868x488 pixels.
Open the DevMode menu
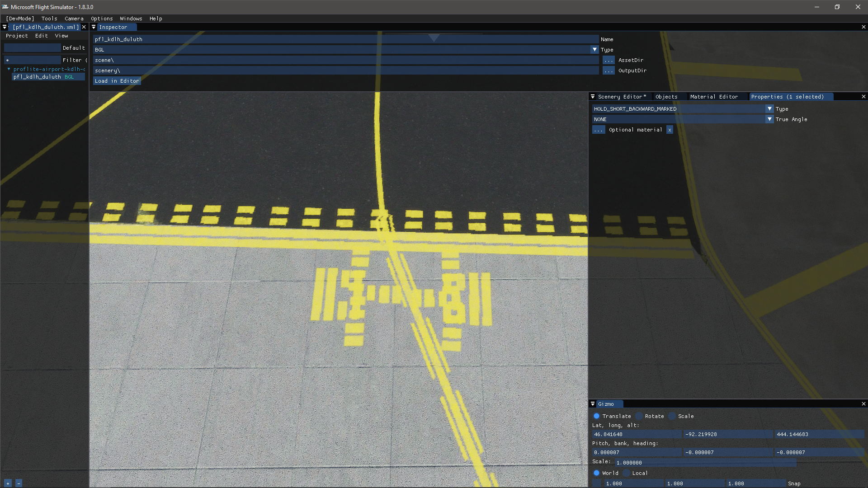click(20, 19)
